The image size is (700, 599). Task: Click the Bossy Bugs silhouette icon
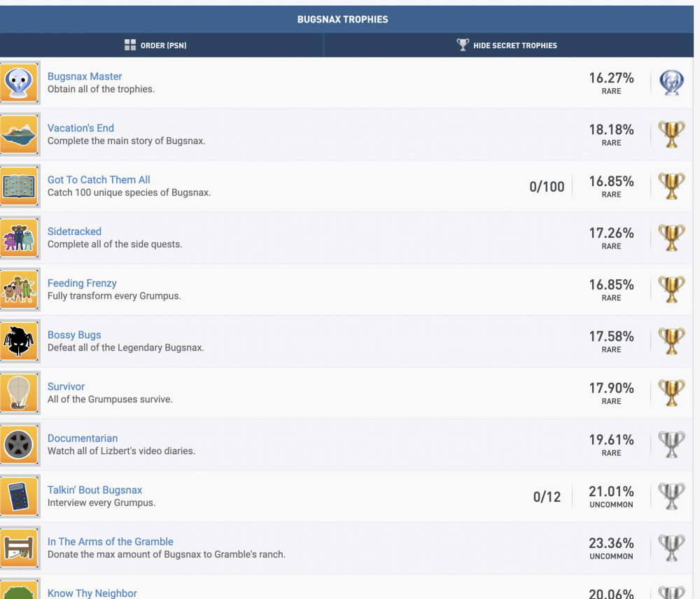(19, 341)
